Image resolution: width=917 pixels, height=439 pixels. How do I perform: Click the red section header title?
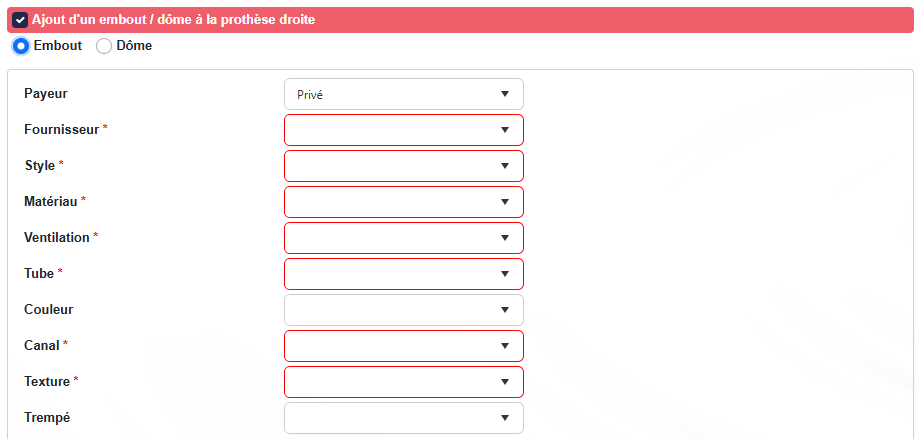173,20
